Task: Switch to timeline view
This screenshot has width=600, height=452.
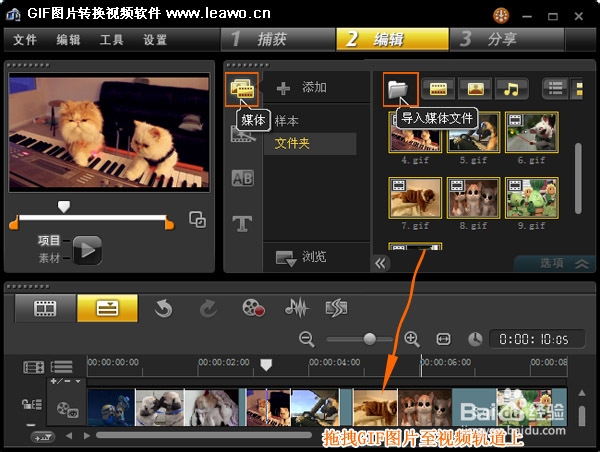Action: (108, 308)
